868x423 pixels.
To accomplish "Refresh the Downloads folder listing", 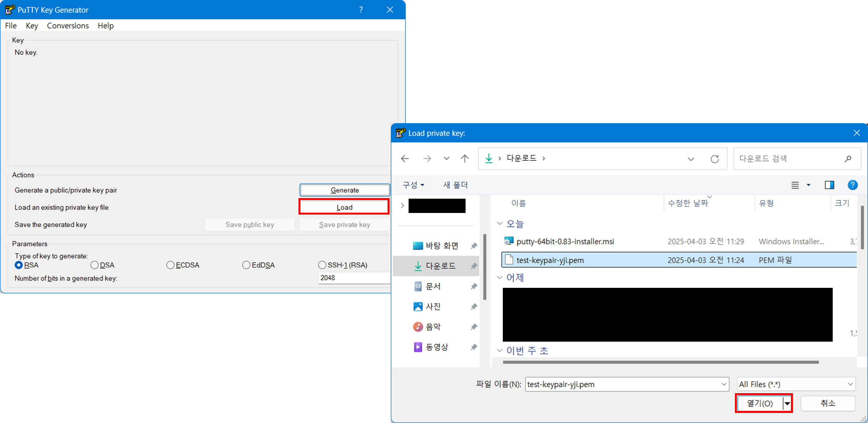I will point(714,159).
